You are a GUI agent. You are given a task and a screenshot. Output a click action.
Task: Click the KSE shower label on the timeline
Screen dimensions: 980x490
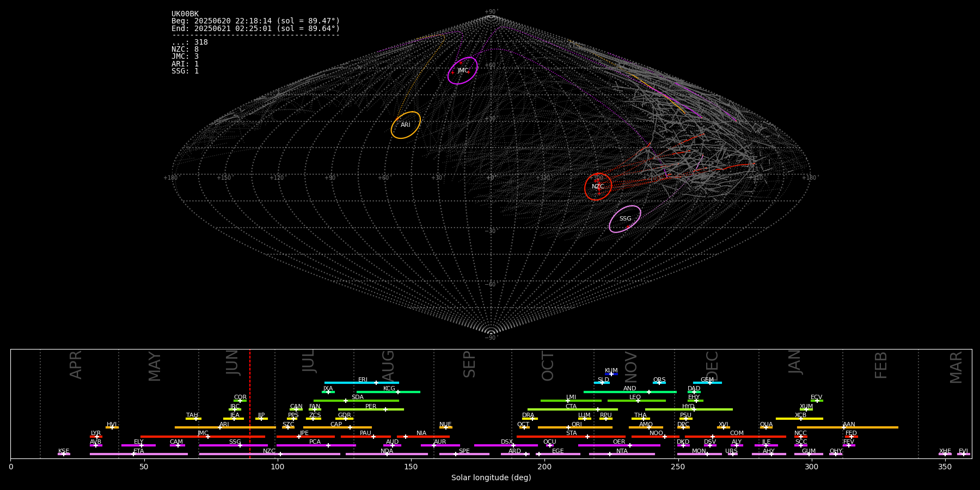point(64,451)
